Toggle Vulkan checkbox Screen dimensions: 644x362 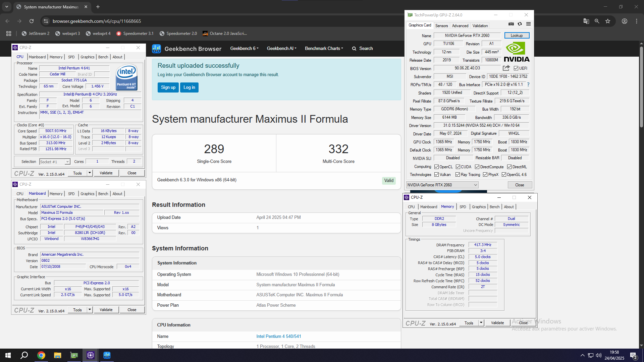click(x=436, y=175)
